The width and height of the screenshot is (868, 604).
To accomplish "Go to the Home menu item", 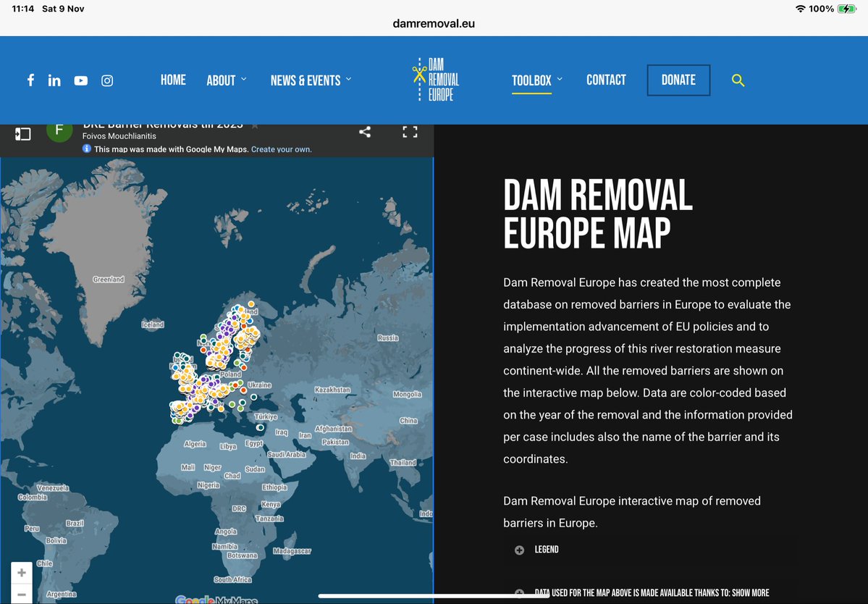I will pyautogui.click(x=173, y=80).
